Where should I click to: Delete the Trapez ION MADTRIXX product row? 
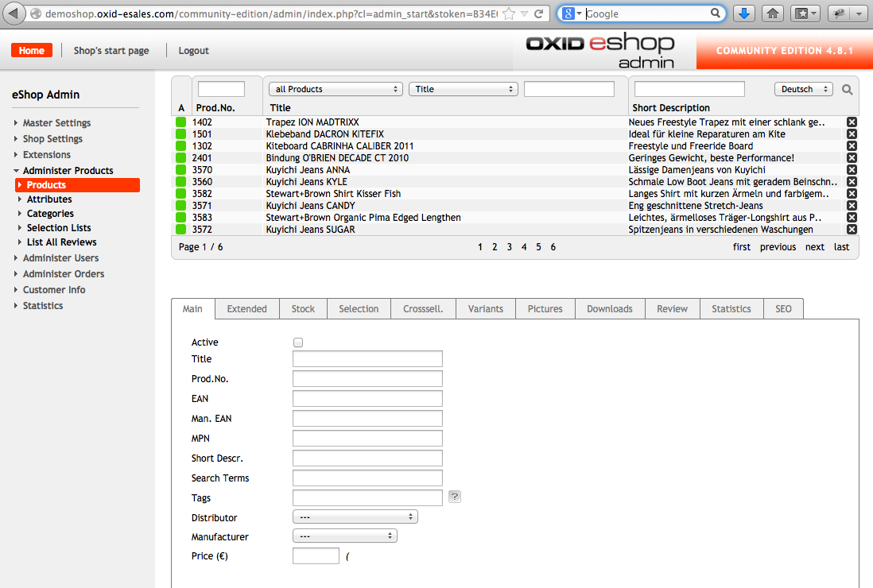[852, 122]
